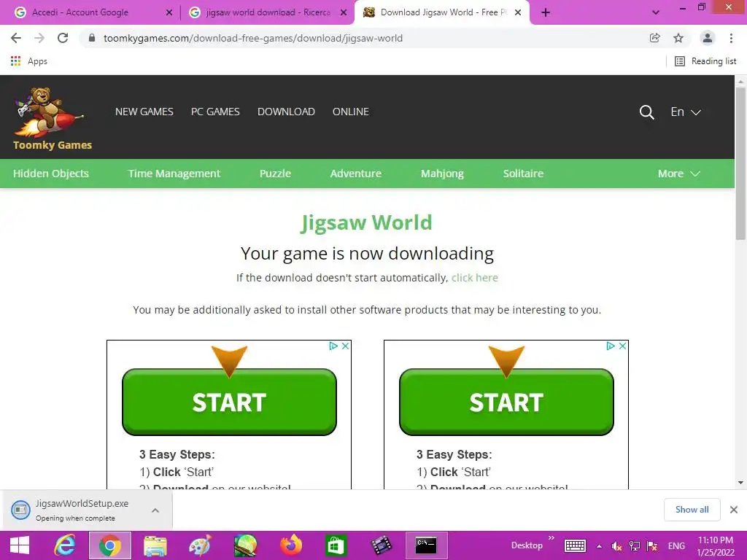Open the Chrome profile avatar menu
Image resolution: width=747 pixels, height=560 pixels.
point(708,38)
